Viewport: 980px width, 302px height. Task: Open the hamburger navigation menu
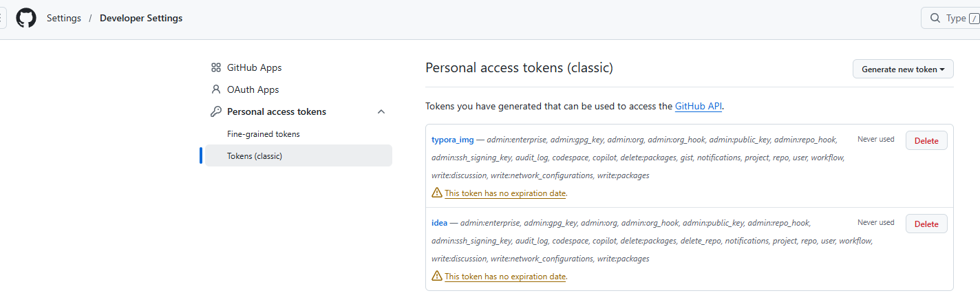tap(3, 18)
